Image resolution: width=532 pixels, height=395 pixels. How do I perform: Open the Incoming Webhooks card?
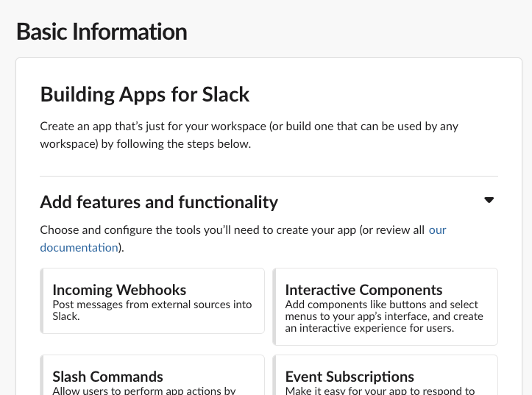pos(152,301)
